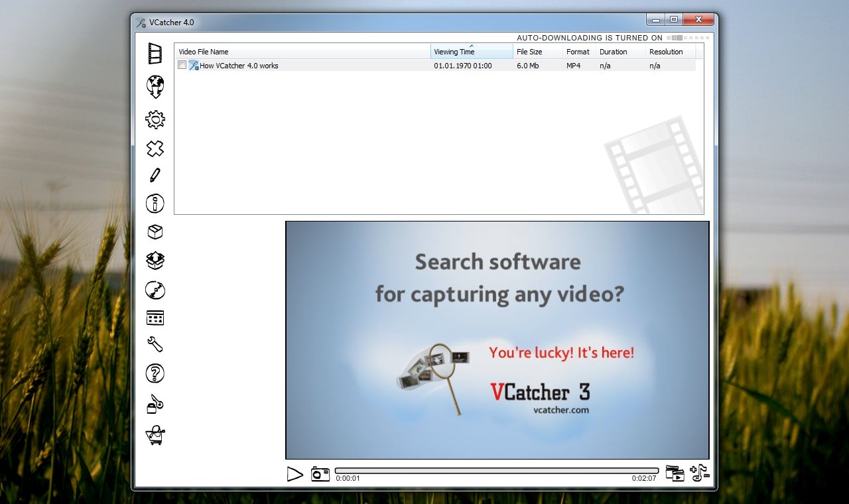Sort by Video File Name column
This screenshot has width=849, height=504.
[302, 52]
